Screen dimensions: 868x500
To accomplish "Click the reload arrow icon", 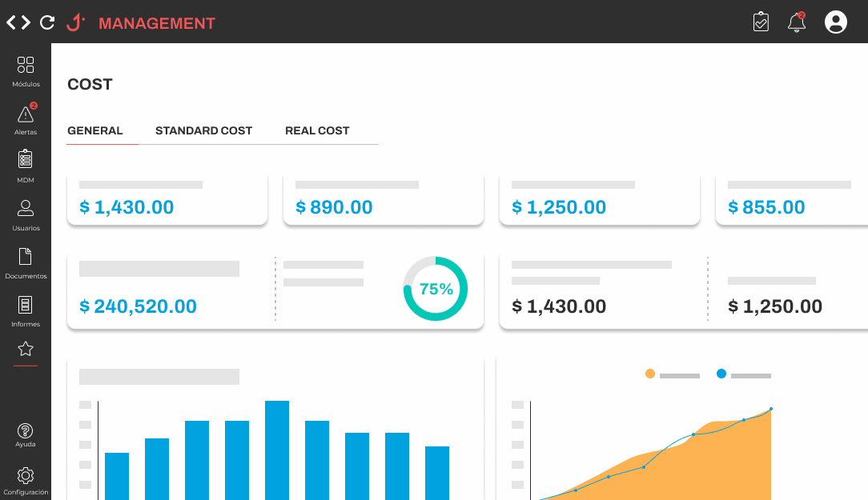I will tap(47, 22).
